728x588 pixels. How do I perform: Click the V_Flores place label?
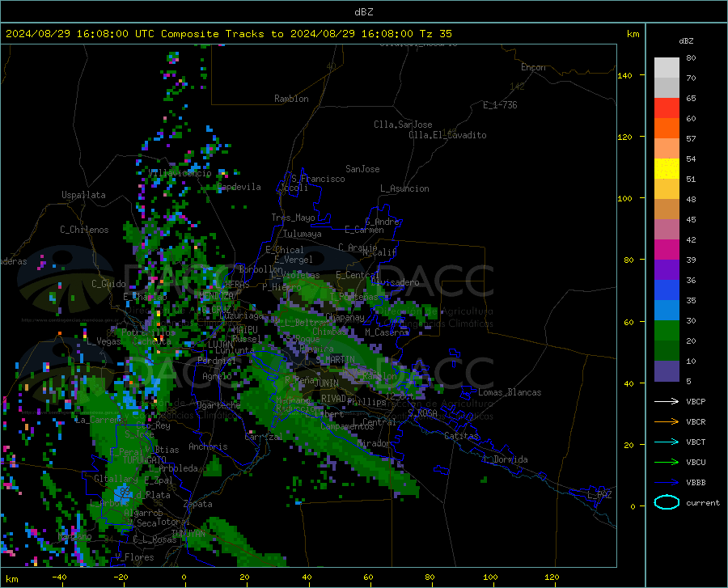click(x=134, y=557)
